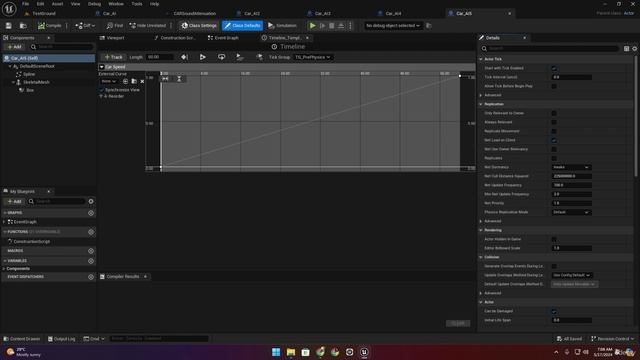Image resolution: width=640 pixels, height=360 pixels.
Task: Toggle Ignore Time Dilation timeline icon
Action: [x=259, y=57]
